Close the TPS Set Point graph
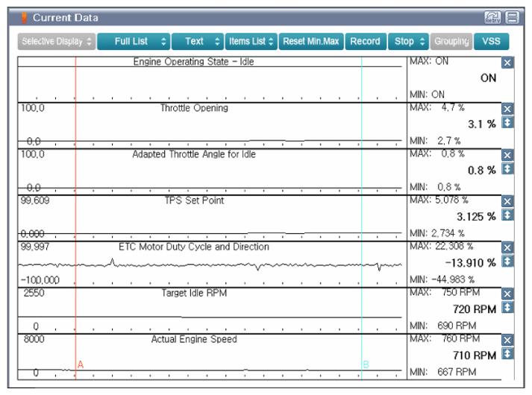The image size is (532, 395). click(x=508, y=202)
